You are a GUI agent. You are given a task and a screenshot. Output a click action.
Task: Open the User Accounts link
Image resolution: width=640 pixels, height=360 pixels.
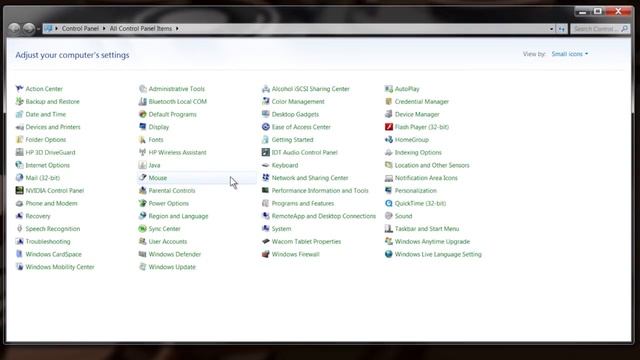[x=167, y=241]
